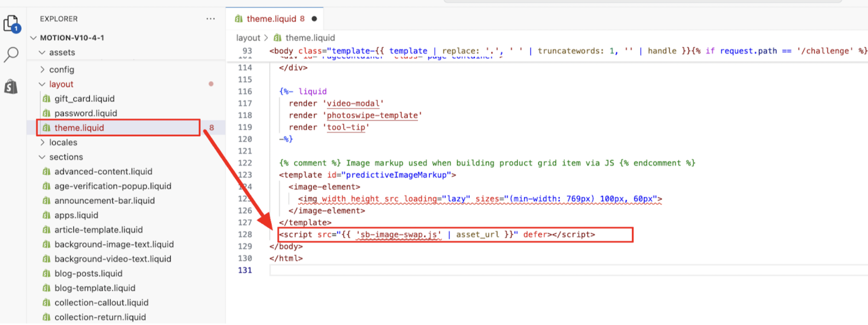Expand the config folder
The height and width of the screenshot is (325, 868).
(x=42, y=69)
